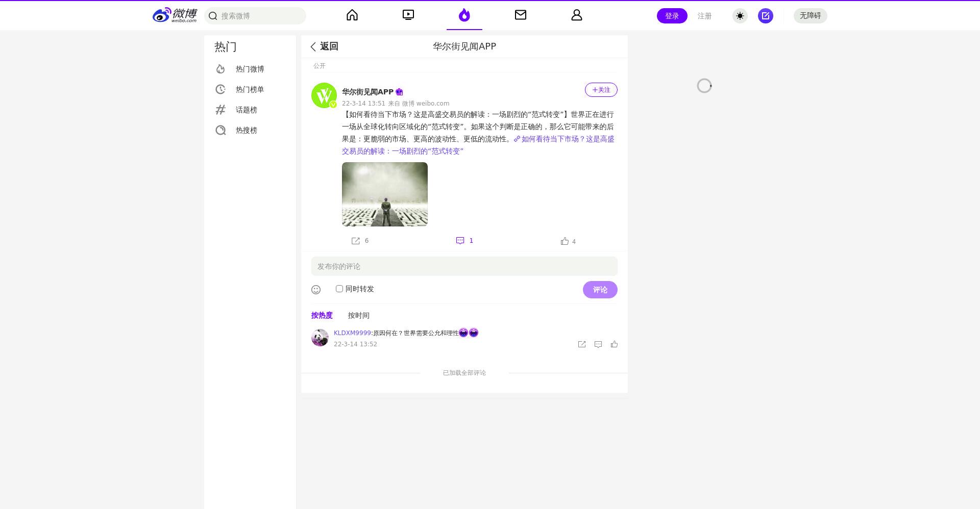Open the post image thumbnail
The height and width of the screenshot is (509, 980).
click(x=385, y=194)
